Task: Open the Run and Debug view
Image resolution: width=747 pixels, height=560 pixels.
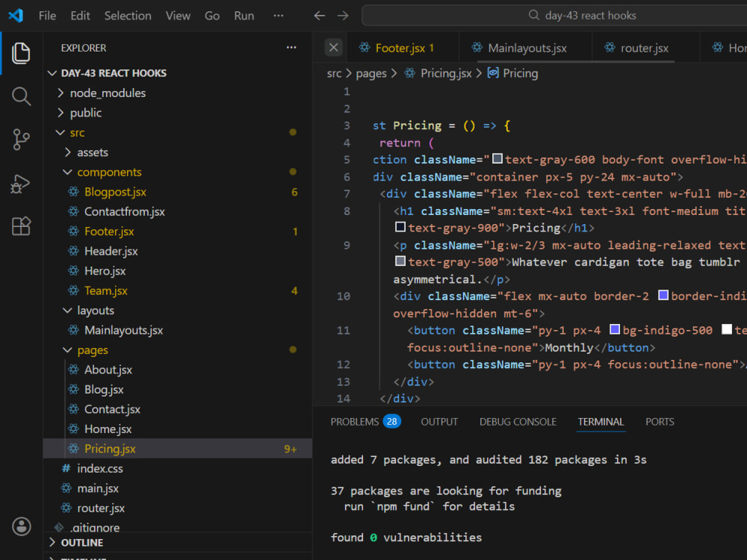Action: 20,184
